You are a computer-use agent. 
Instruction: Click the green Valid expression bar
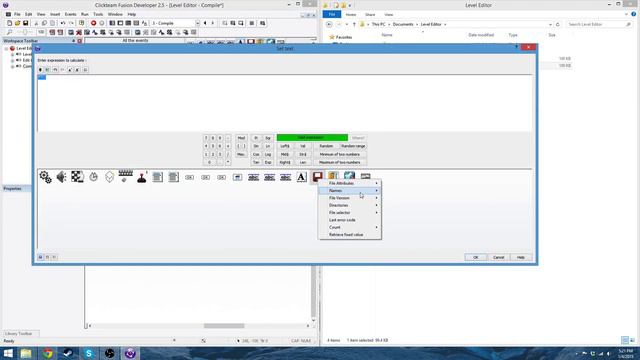tap(312, 138)
